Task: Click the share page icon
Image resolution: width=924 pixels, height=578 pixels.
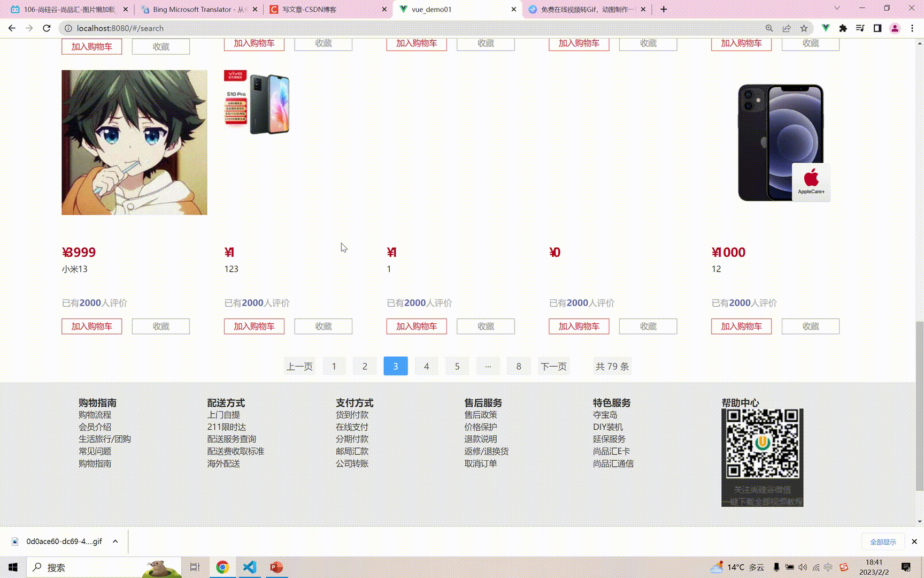Action: coord(787,28)
